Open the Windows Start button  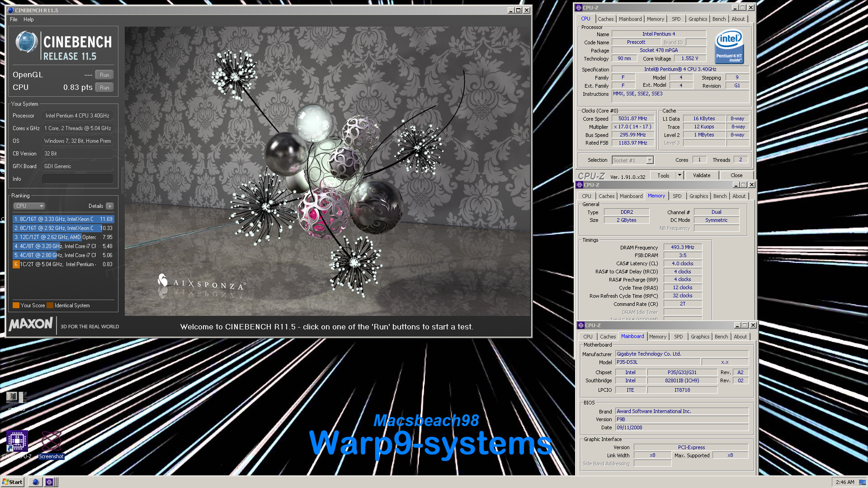(12, 482)
